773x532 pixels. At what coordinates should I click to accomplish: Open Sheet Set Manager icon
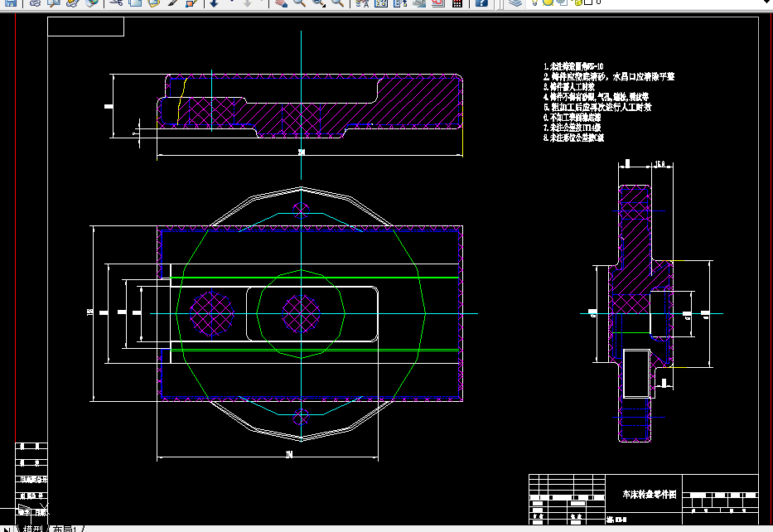coord(419,3)
